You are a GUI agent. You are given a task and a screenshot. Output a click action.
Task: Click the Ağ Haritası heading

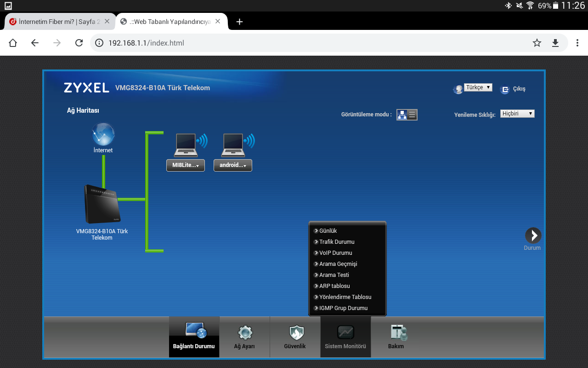tap(83, 110)
